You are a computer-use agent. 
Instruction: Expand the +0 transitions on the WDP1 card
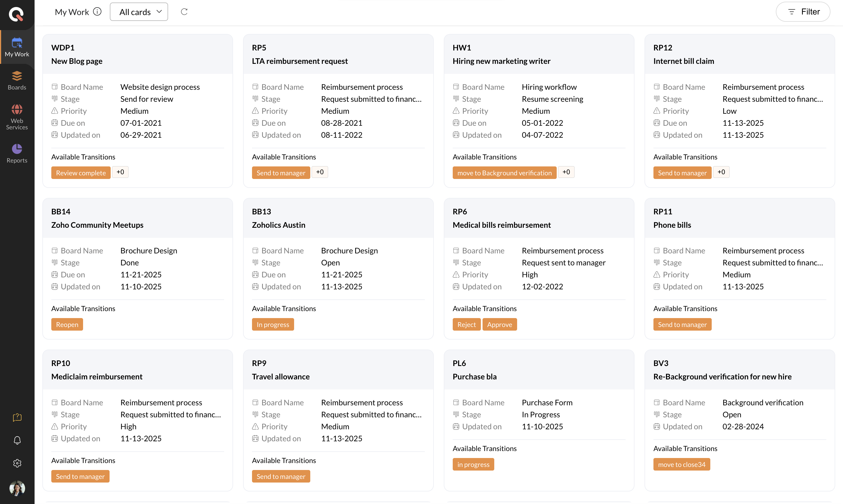(120, 172)
